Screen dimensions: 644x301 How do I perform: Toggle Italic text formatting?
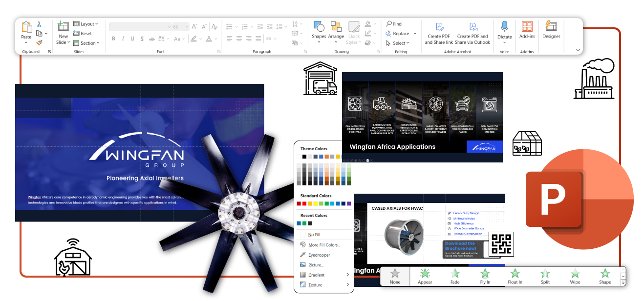[x=123, y=39]
